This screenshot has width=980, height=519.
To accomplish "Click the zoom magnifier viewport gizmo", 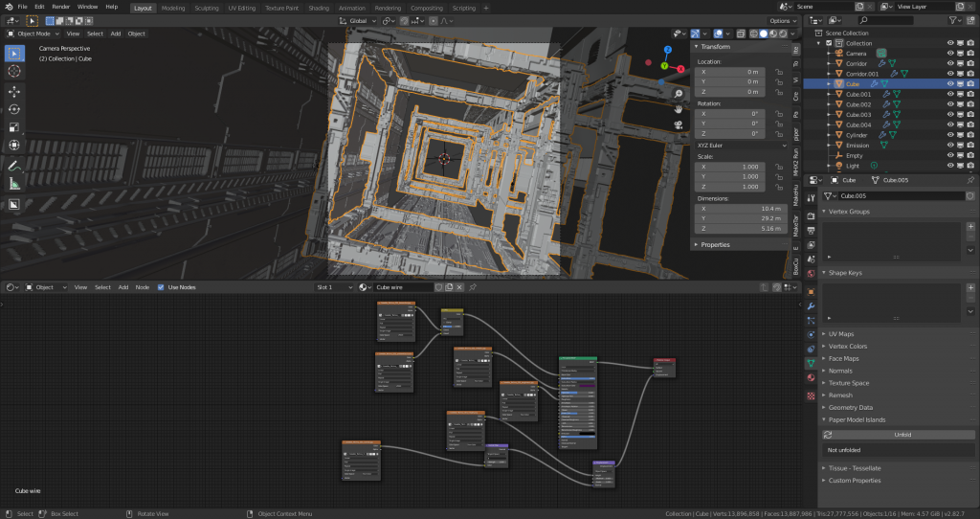I will pyautogui.click(x=679, y=94).
